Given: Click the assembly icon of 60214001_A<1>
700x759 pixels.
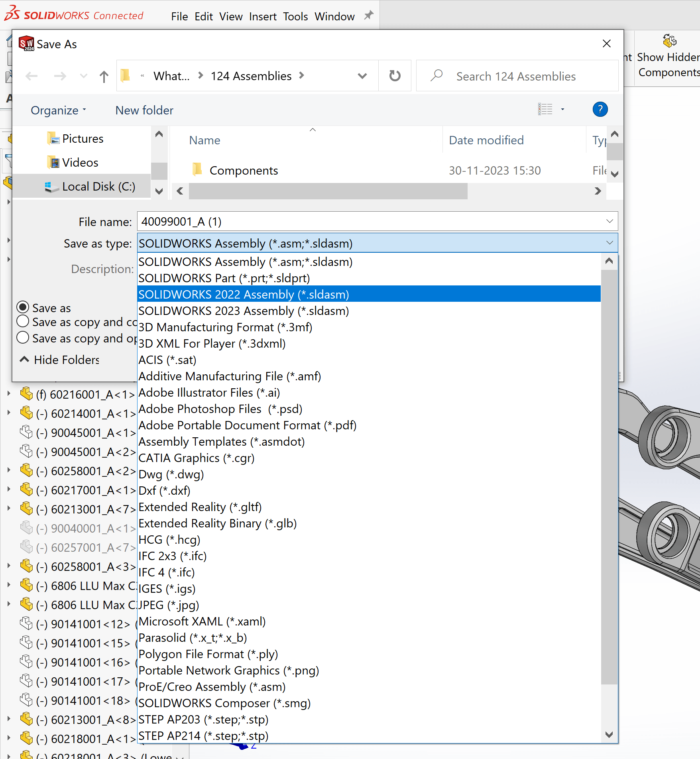Looking at the screenshot, I should coord(27,413).
